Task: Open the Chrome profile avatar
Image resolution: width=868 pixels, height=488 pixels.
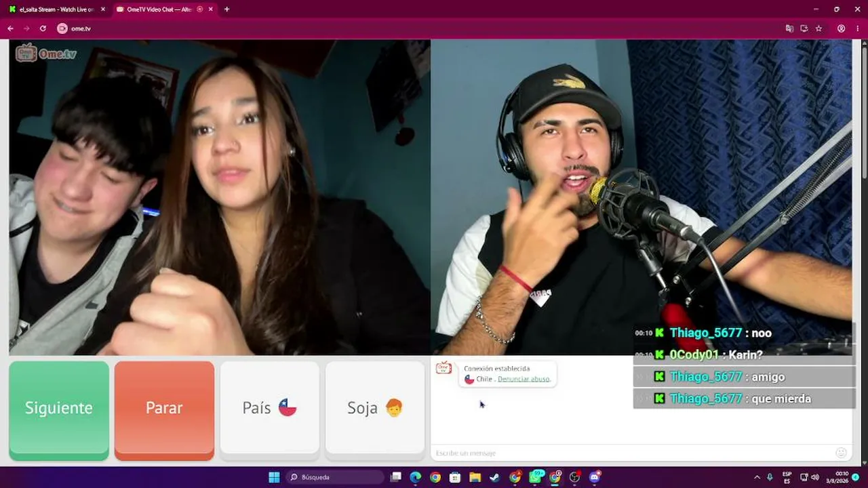Action: [x=841, y=28]
